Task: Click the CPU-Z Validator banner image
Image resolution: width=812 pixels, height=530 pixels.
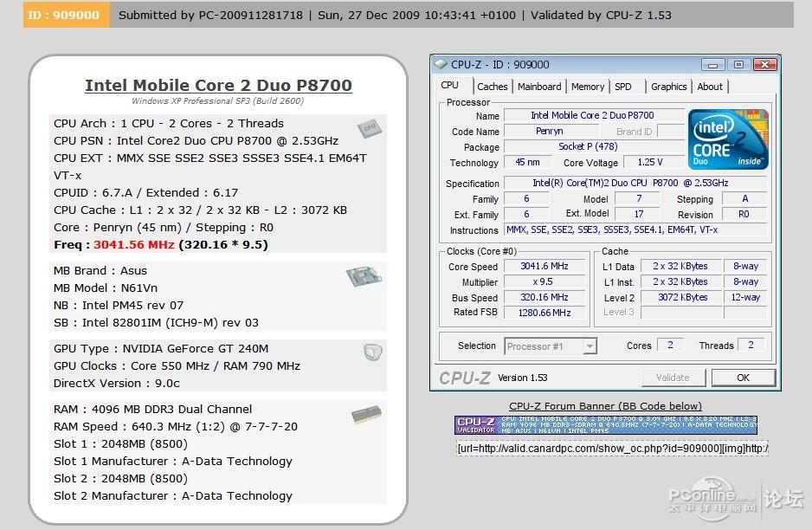Action: point(606,425)
